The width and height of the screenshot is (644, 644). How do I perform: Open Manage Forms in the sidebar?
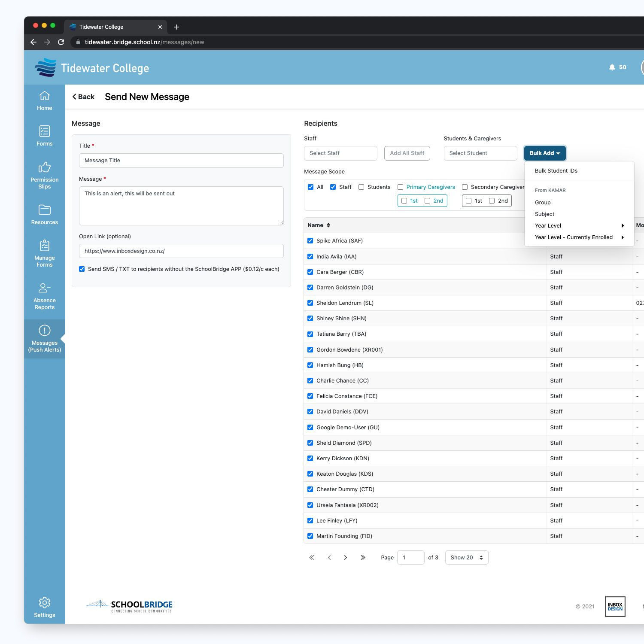coord(44,252)
